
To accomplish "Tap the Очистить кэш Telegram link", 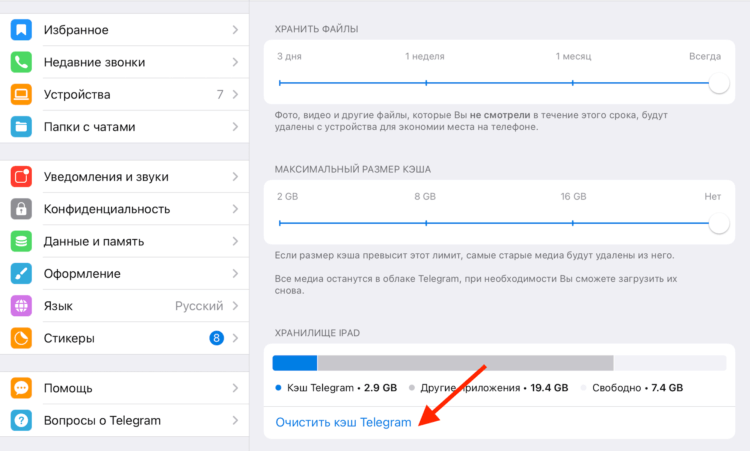I will point(343,422).
